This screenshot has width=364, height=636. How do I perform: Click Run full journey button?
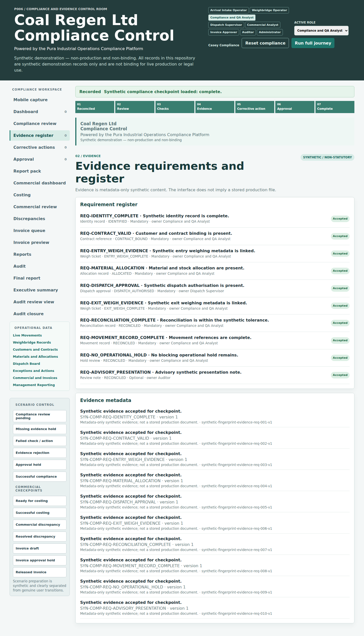pyautogui.click(x=313, y=43)
